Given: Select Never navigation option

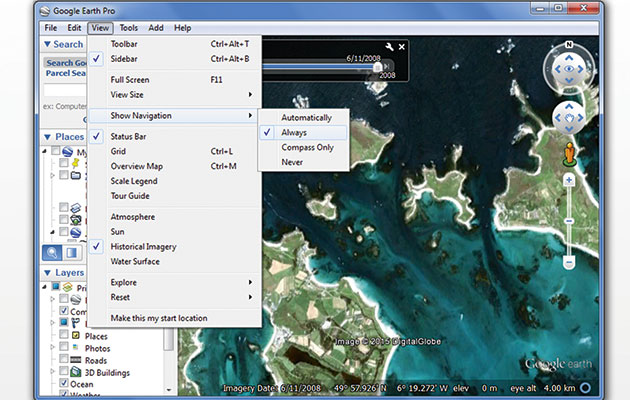Looking at the screenshot, I should [x=303, y=162].
